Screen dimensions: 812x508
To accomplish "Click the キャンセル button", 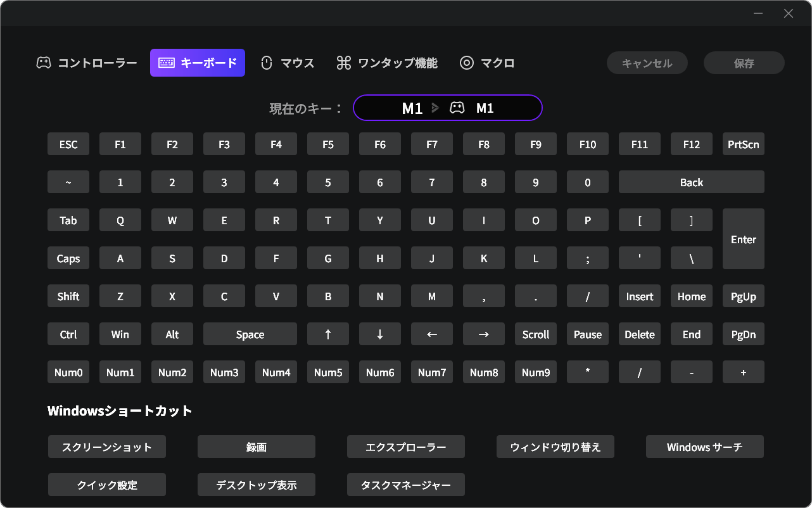I will (x=647, y=63).
